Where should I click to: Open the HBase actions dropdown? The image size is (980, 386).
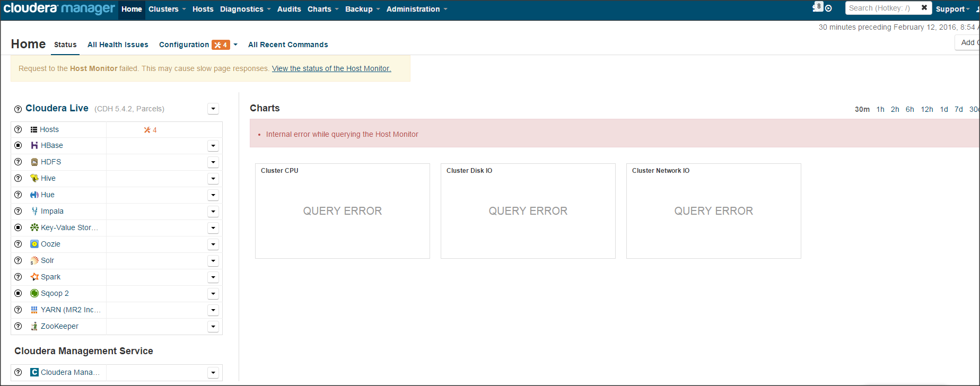point(213,146)
